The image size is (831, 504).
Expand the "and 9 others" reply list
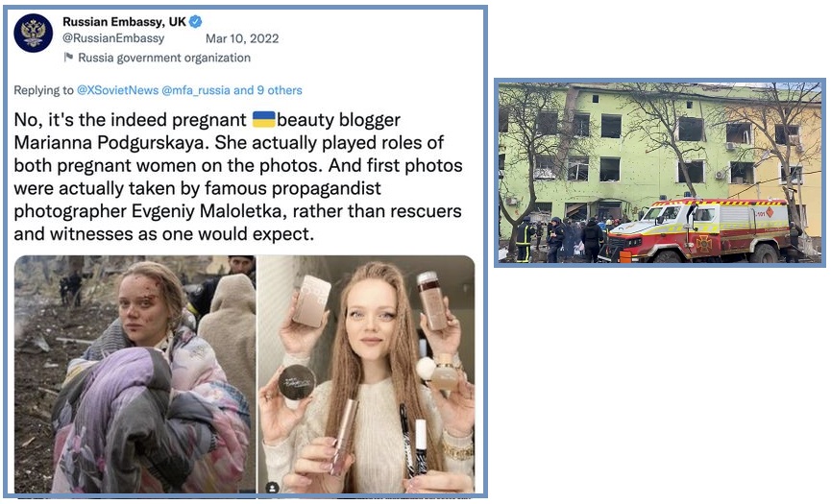click(268, 90)
